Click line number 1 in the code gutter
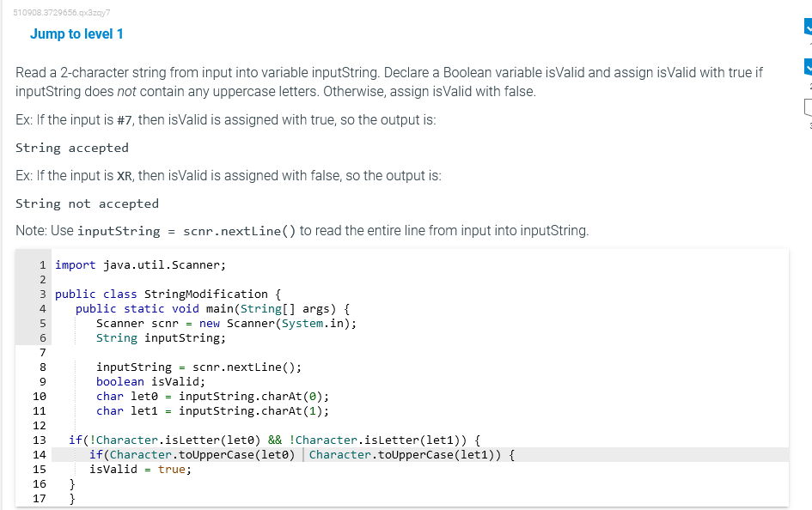This screenshot has height=510, width=812. pos(44,264)
